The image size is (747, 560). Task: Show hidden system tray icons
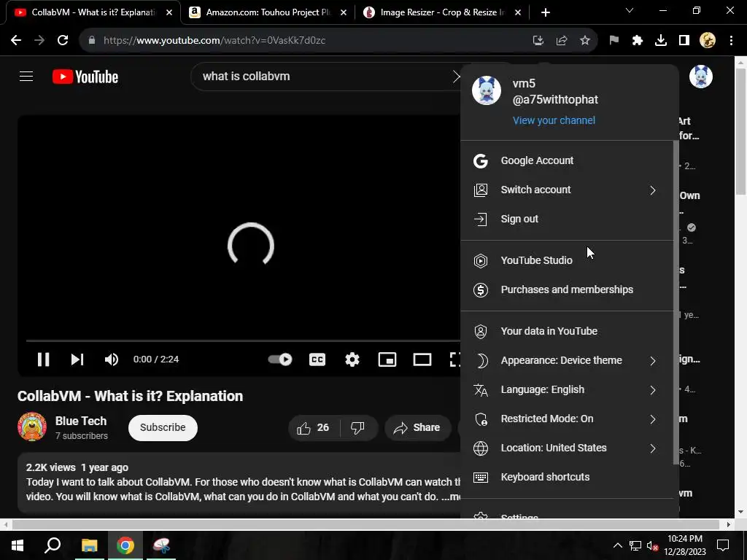pyautogui.click(x=617, y=545)
